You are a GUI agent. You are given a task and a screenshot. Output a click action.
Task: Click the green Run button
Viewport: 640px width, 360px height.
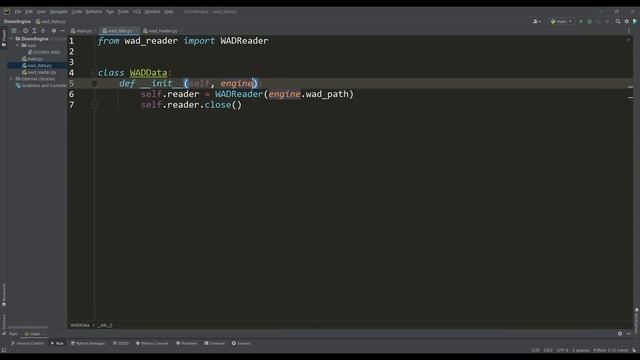point(580,21)
